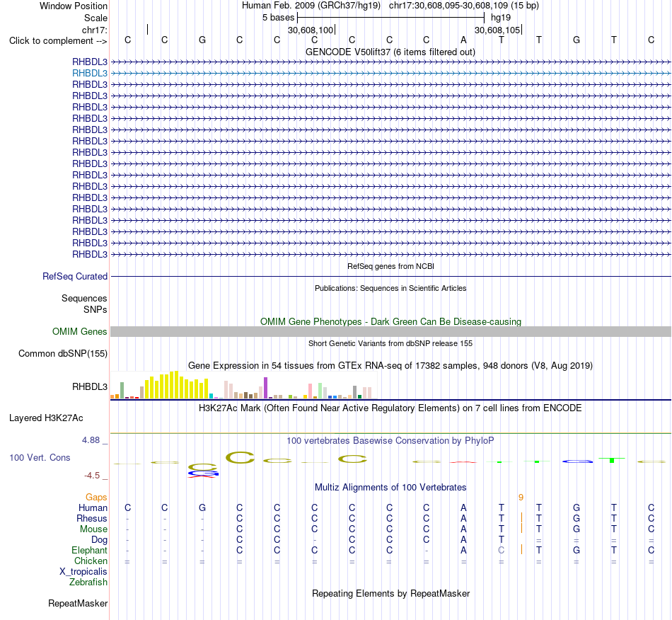Click the blue G letter on the right of the PhyloP logo

(577, 461)
